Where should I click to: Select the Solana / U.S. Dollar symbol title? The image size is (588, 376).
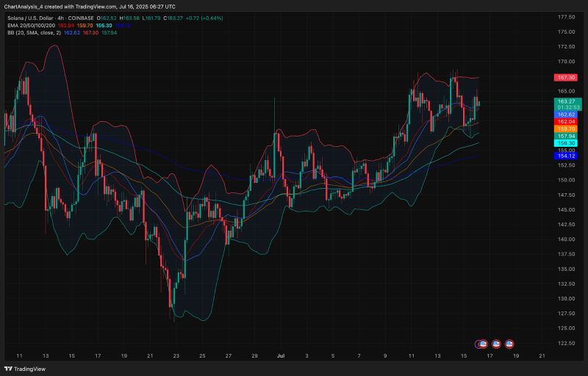coord(34,16)
